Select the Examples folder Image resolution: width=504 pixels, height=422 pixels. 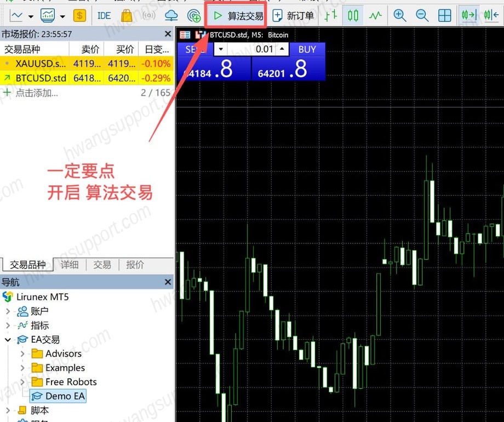65,368
